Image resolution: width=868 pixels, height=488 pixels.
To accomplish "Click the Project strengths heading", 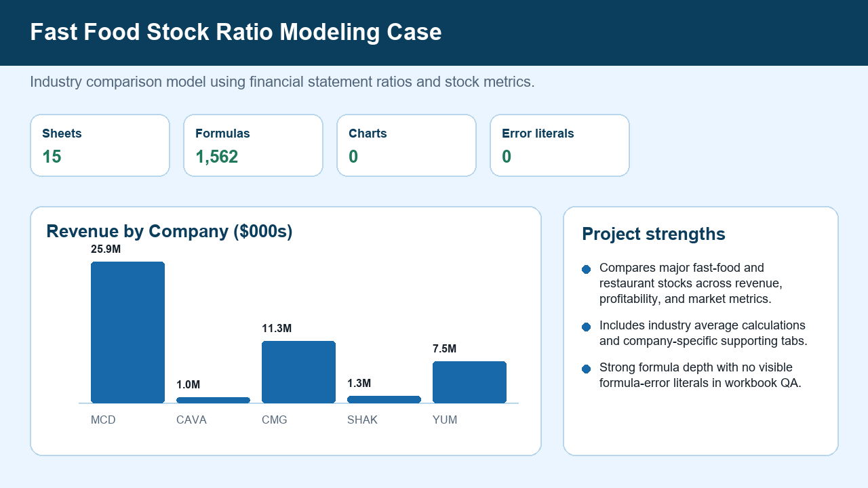I will tap(654, 234).
